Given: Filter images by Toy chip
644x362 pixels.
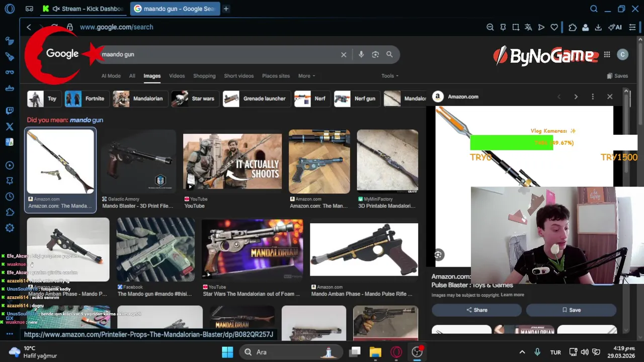Looking at the screenshot, I should click(44, 99).
